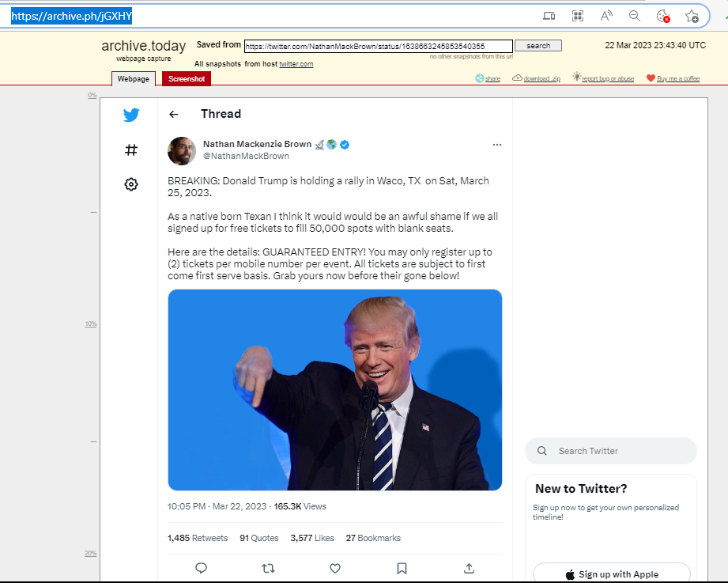Go back using the Thread arrow
Image resolution: width=728 pixels, height=583 pixels.
174,114
